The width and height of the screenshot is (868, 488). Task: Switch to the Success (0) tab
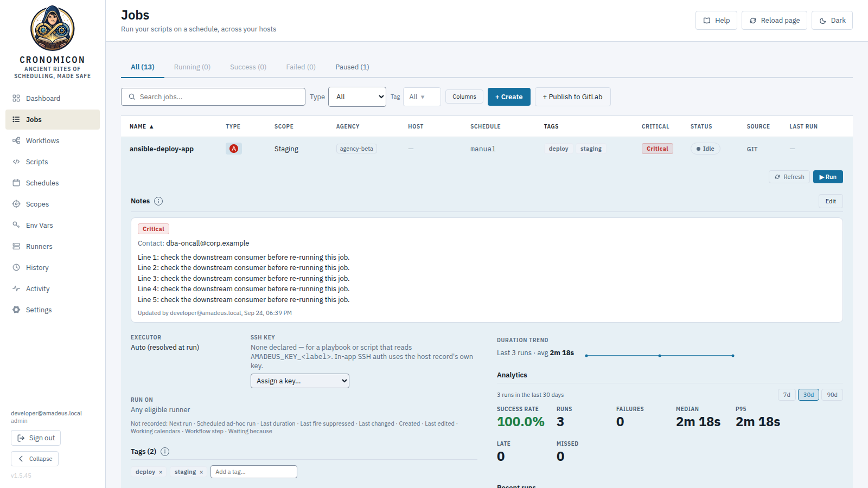point(248,67)
